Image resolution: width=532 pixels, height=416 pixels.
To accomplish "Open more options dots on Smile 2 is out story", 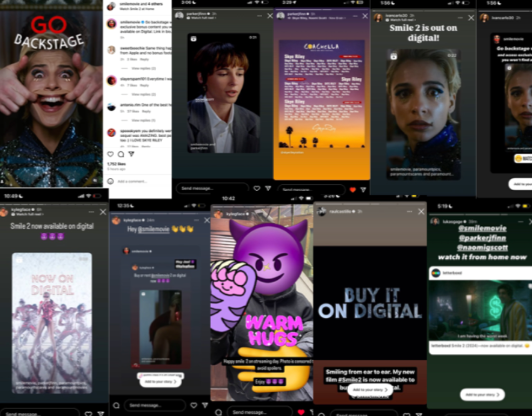I will [460, 18].
